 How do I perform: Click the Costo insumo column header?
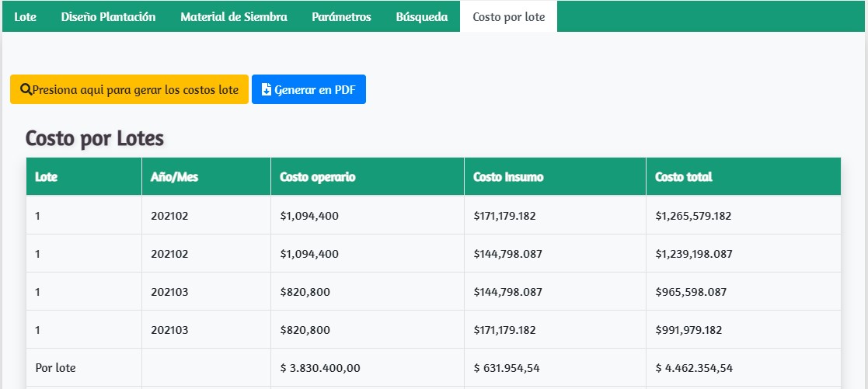pyautogui.click(x=508, y=177)
